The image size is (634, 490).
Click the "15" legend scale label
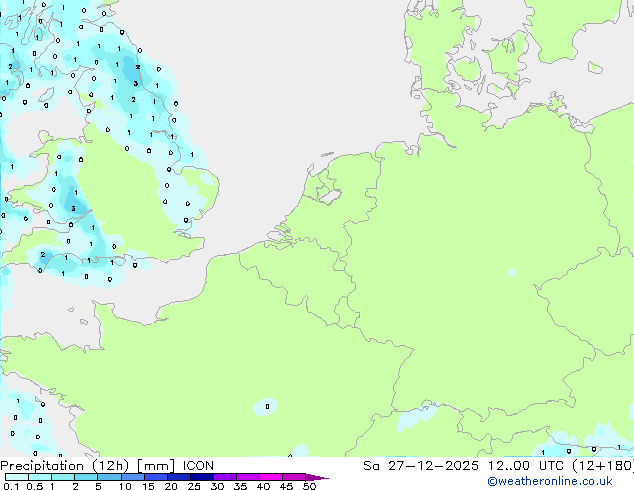(x=148, y=486)
